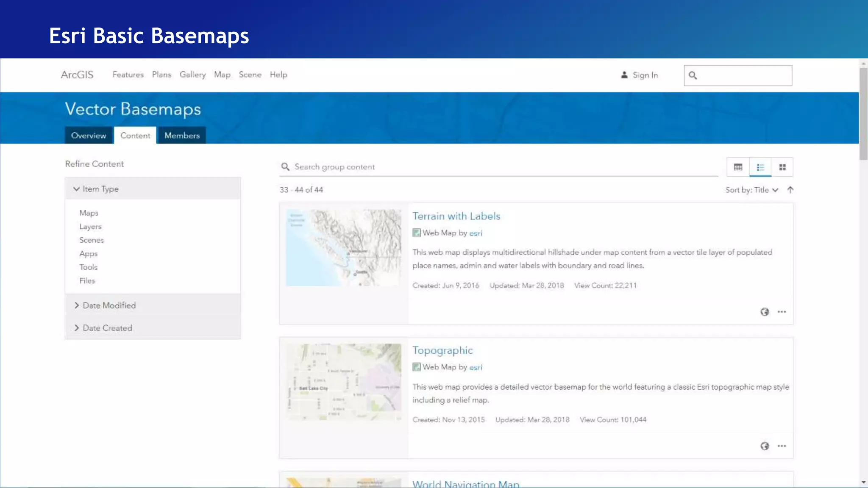The image size is (868, 488).
Task: Open the Terrain with Labels map title
Action: pyautogui.click(x=456, y=216)
